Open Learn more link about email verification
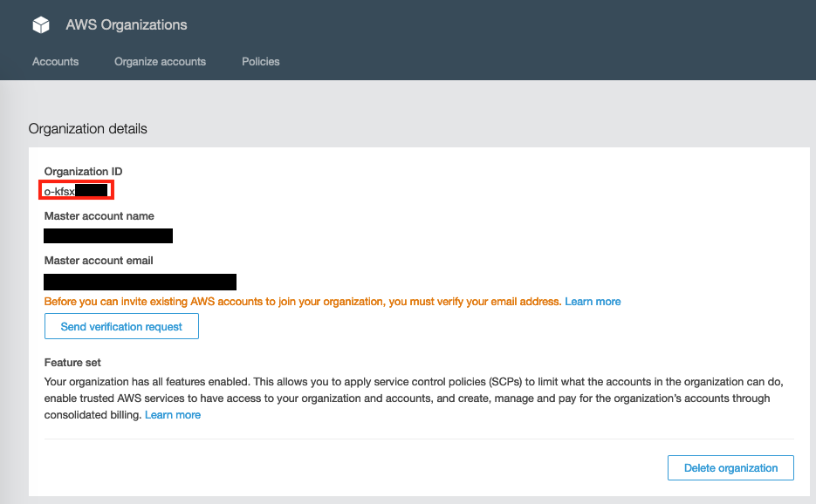 pyautogui.click(x=593, y=302)
